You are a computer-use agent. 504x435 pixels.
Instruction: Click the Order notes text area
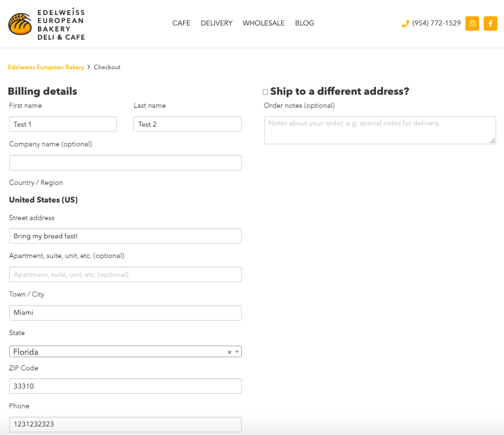pyautogui.click(x=379, y=130)
